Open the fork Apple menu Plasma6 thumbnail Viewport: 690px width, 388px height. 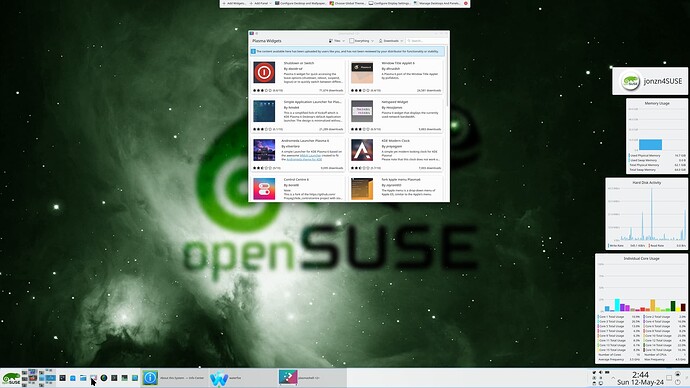(x=362, y=188)
